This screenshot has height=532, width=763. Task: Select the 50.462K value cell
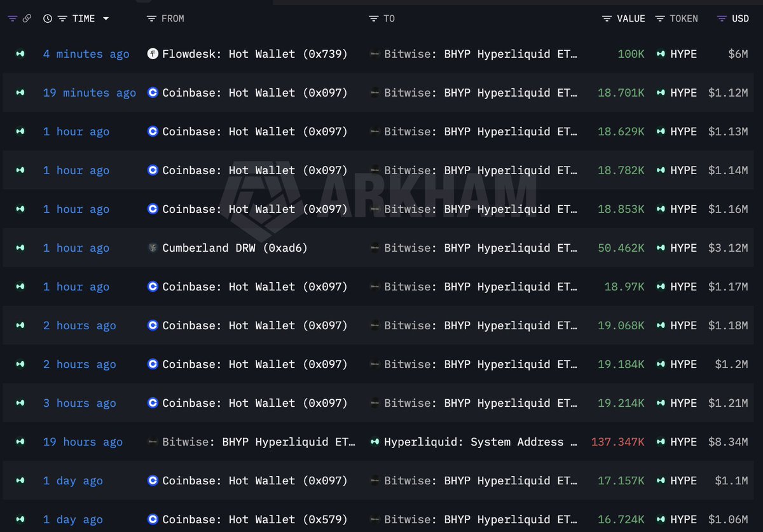point(621,248)
